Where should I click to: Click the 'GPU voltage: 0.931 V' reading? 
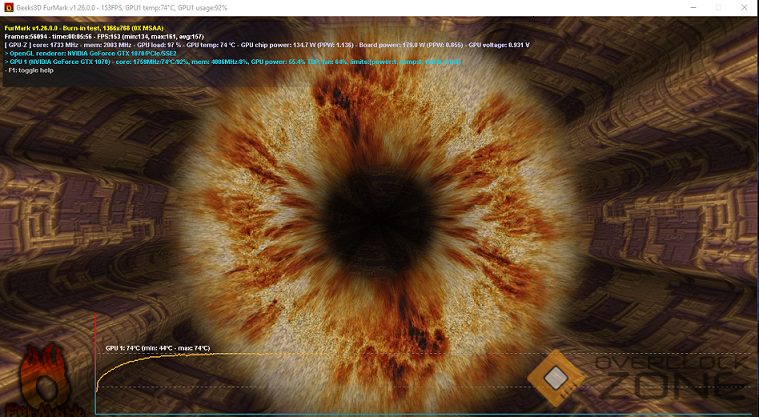499,45
